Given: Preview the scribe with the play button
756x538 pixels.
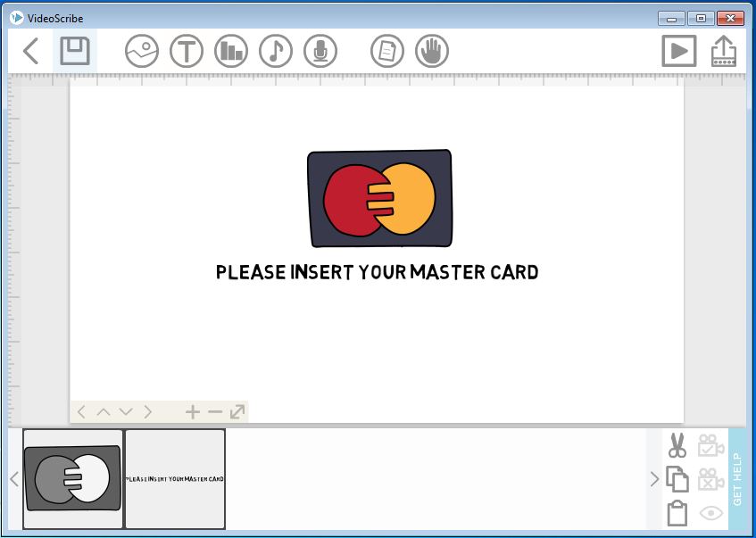Looking at the screenshot, I should coord(678,51).
